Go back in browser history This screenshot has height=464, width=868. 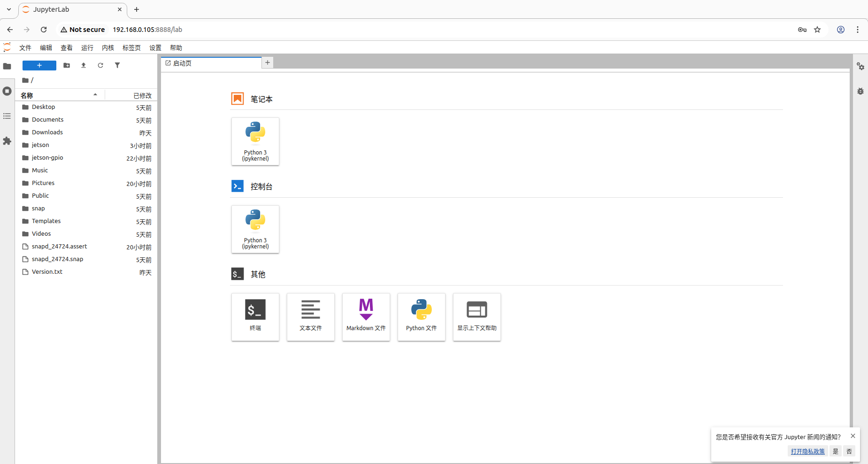click(10, 30)
